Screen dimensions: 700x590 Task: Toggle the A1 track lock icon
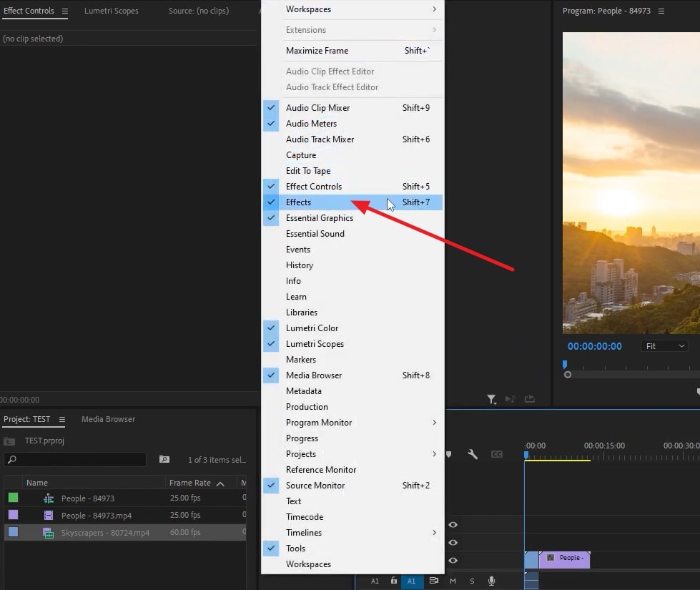tap(393, 581)
